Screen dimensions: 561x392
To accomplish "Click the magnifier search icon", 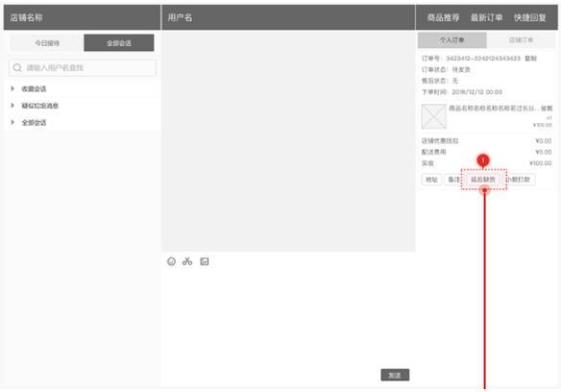I will click(17, 67).
